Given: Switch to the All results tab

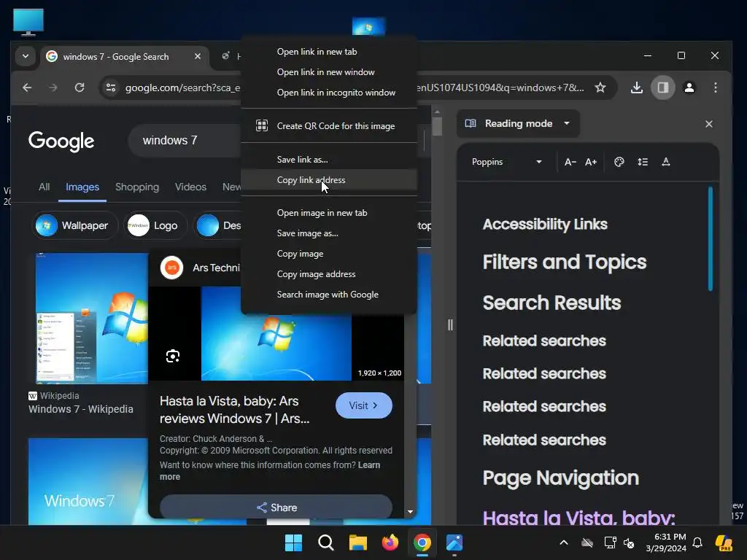Looking at the screenshot, I should [x=44, y=187].
